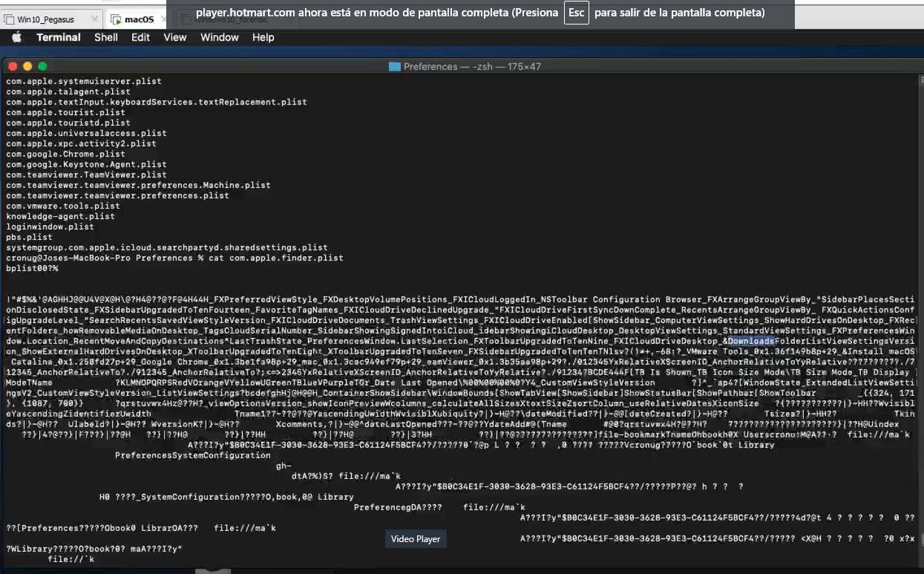
Task: Open the Window menu
Action: 219,37
